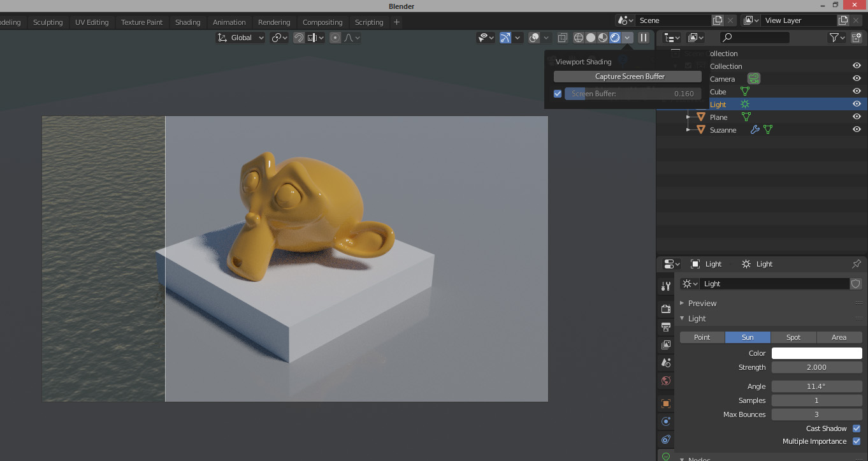The height and width of the screenshot is (461, 868).
Task: Switch viewport to material preview shading
Action: coord(603,38)
